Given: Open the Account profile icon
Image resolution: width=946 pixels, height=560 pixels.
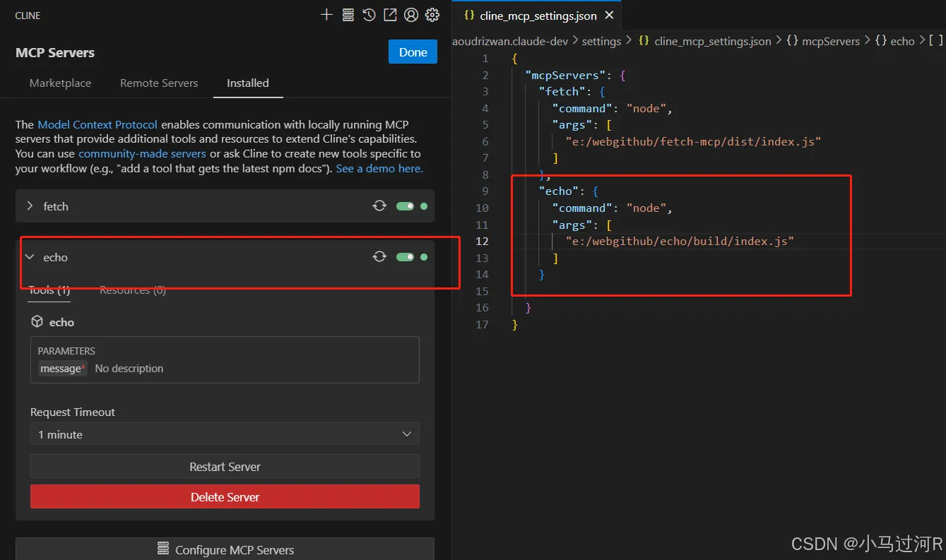Looking at the screenshot, I should (411, 15).
